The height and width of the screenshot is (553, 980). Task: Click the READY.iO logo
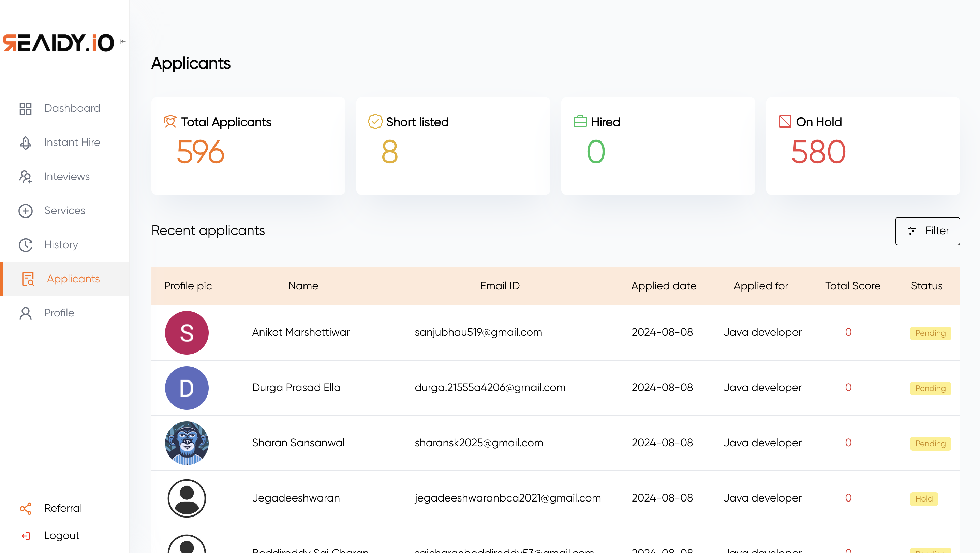(58, 42)
